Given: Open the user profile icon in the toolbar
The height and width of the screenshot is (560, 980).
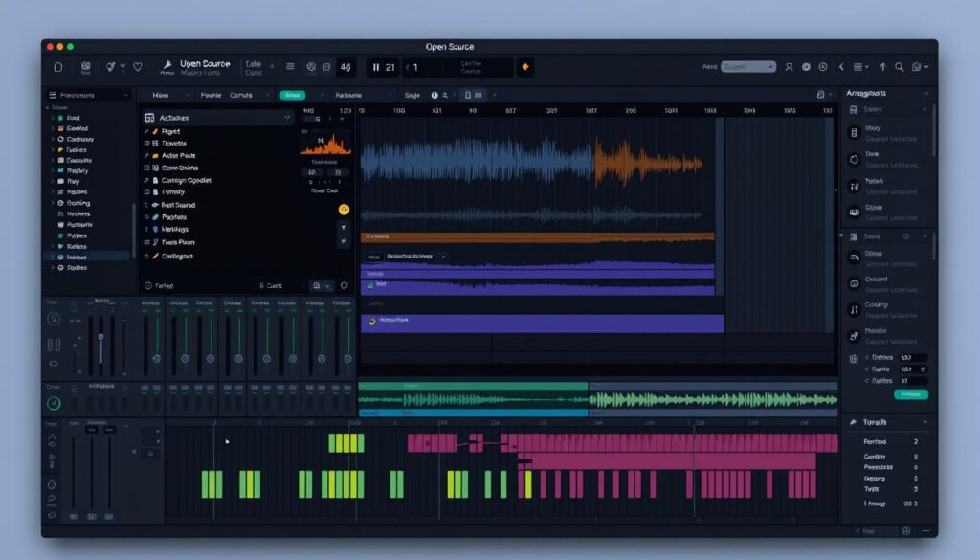Looking at the screenshot, I should click(x=789, y=68).
